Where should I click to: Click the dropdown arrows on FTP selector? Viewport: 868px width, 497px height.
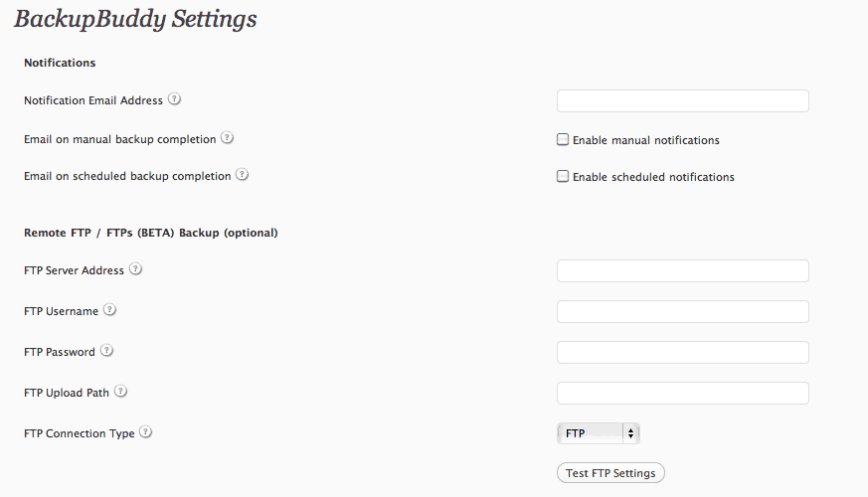click(630, 433)
